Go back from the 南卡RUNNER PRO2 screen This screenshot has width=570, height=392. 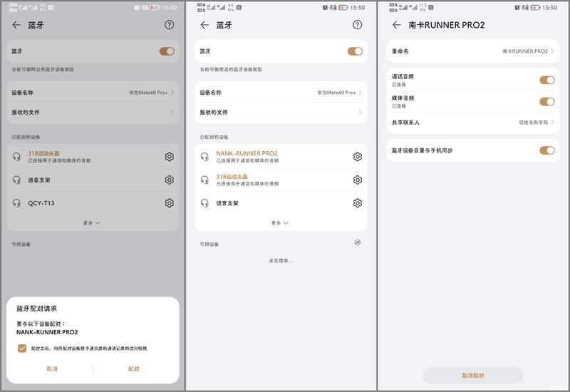coord(397,25)
